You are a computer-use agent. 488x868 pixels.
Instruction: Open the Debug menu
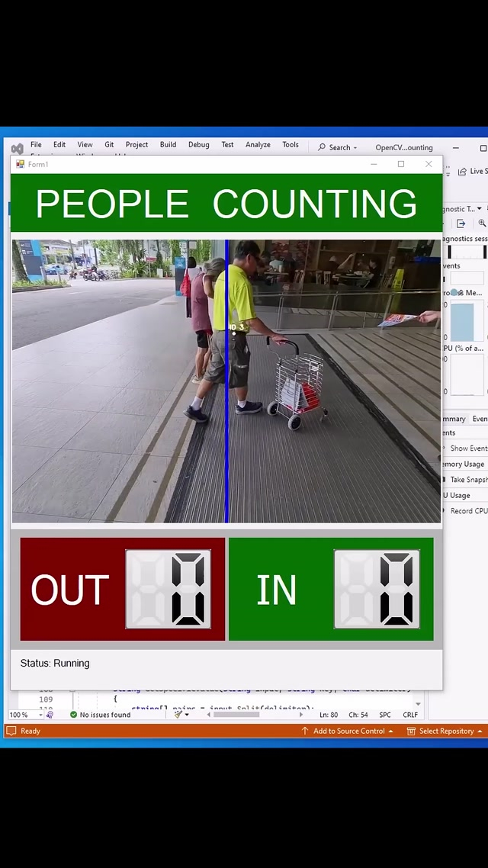(198, 145)
